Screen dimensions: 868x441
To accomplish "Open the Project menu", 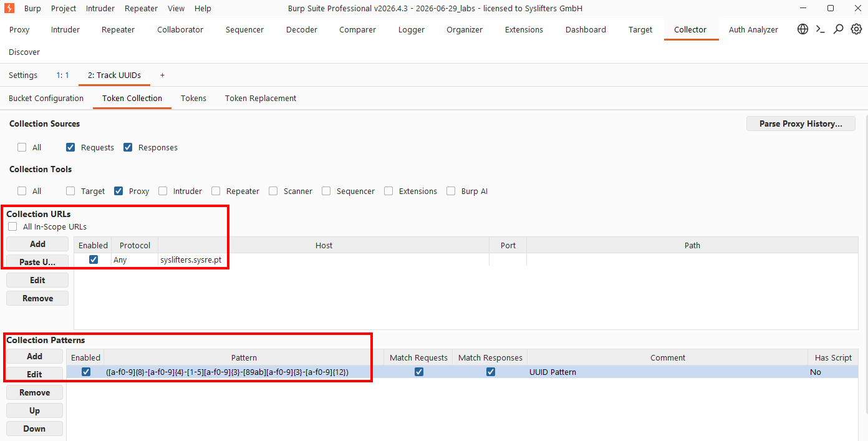I will pos(64,8).
